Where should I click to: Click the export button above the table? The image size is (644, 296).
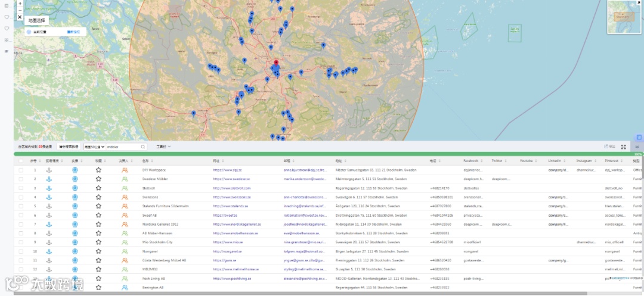coord(609,147)
